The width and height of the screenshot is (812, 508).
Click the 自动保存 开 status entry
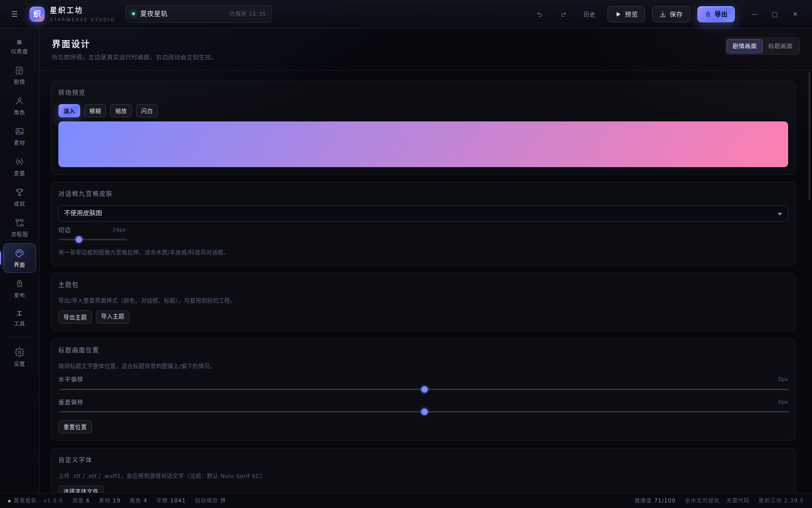211,500
